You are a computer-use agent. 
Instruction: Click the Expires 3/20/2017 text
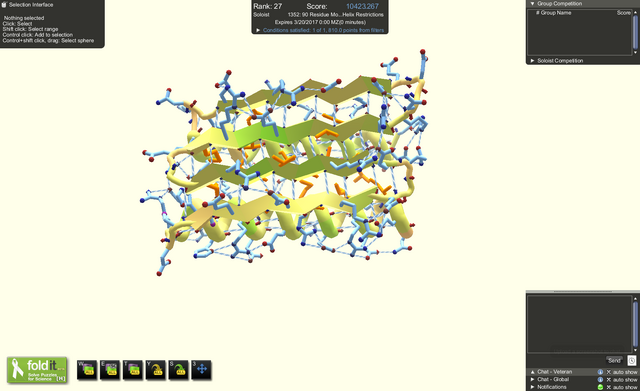(320, 22)
